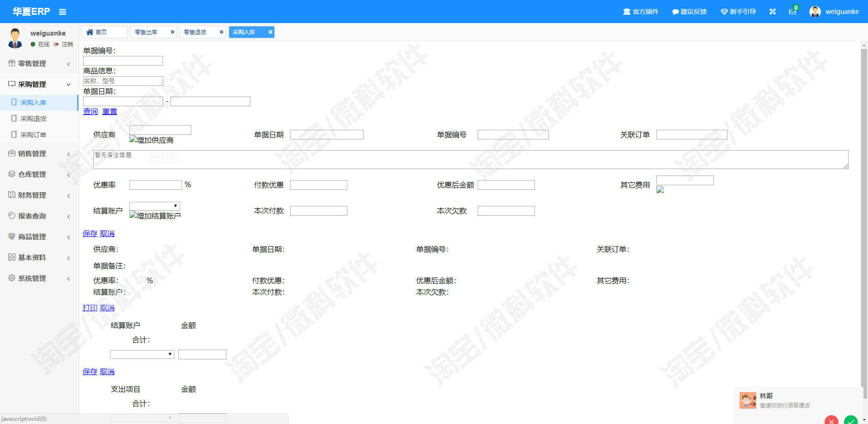868x424 pixels.
Task: Click the 付款优惠 input box
Action: pyautogui.click(x=319, y=185)
